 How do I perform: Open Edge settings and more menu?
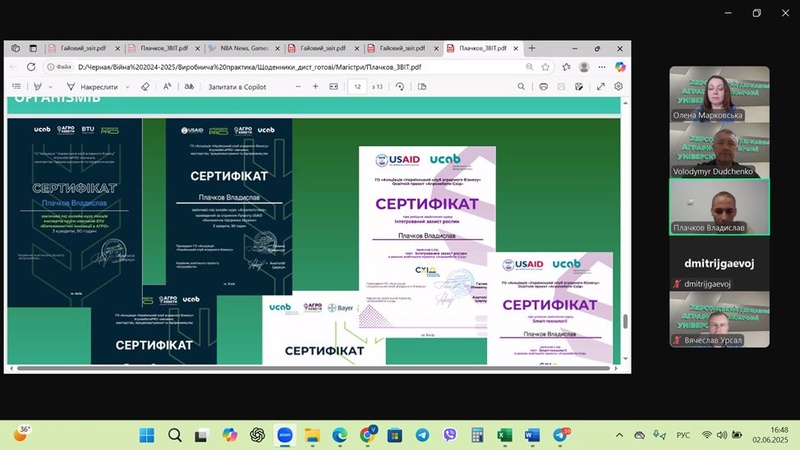coord(602,67)
